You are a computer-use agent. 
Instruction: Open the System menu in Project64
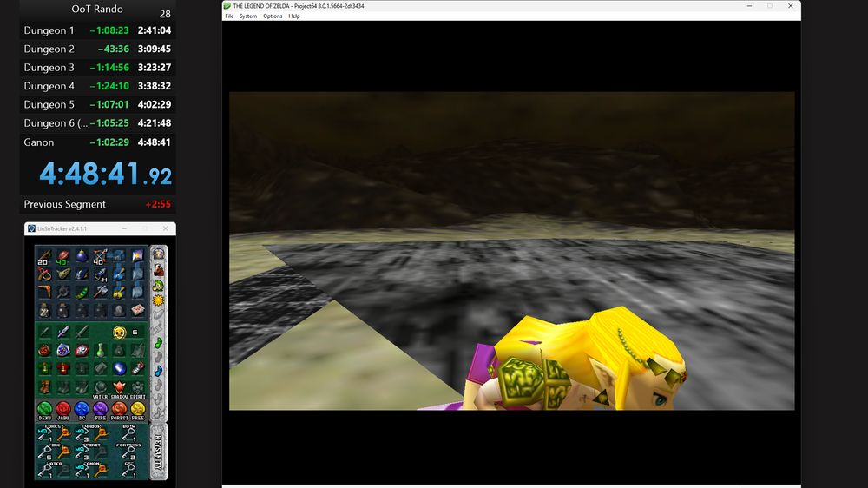248,16
